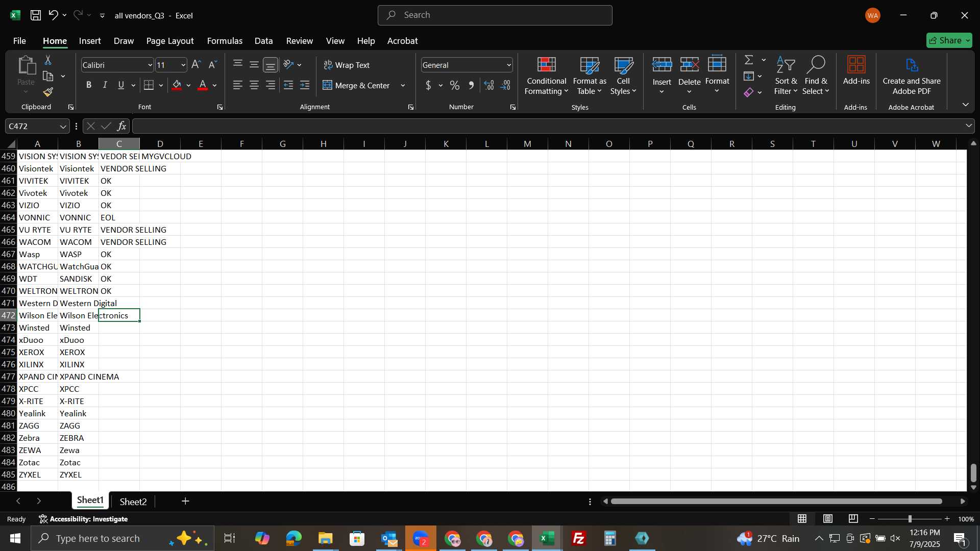Open Format cells menu
Viewport: 980px width, 551px height.
pyautogui.click(x=717, y=76)
